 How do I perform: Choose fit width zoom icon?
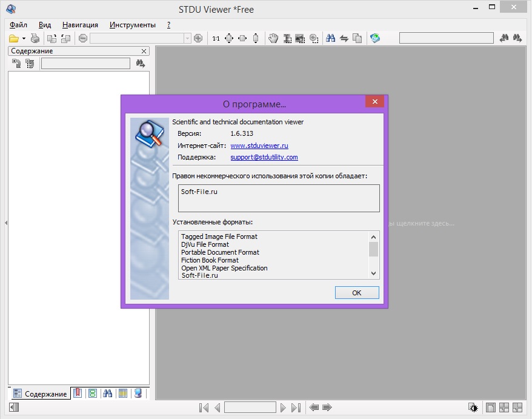242,38
